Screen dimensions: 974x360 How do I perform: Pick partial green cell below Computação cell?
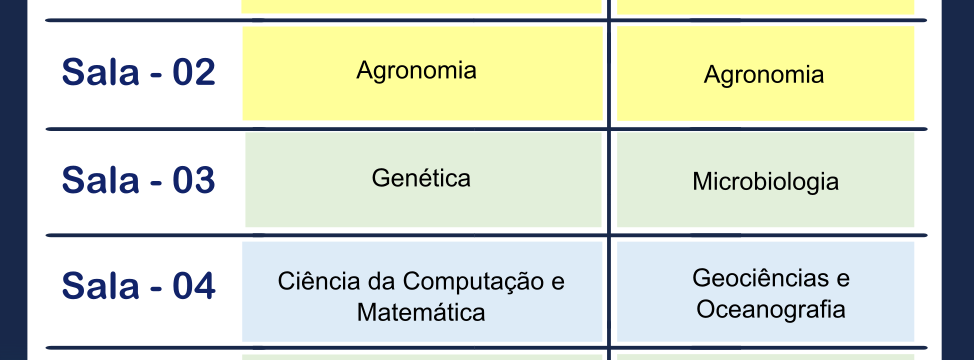(x=422, y=357)
